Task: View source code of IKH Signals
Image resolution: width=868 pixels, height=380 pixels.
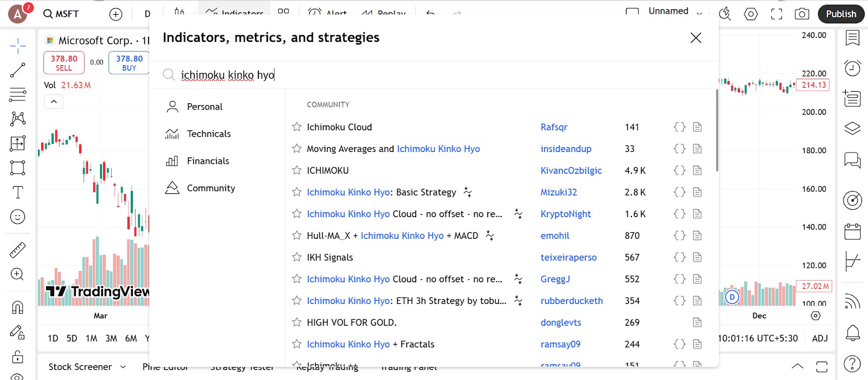Action: pyautogui.click(x=680, y=257)
